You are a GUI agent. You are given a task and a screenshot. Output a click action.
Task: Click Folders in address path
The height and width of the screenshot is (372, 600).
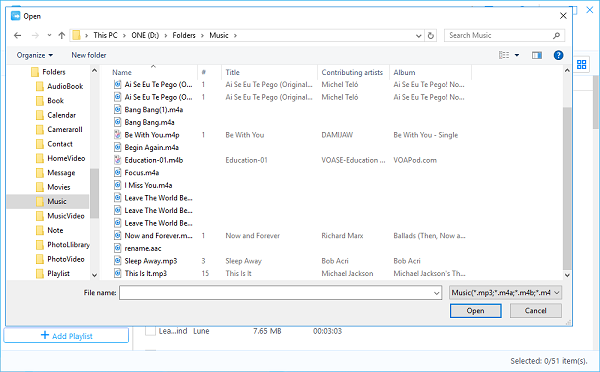(184, 35)
